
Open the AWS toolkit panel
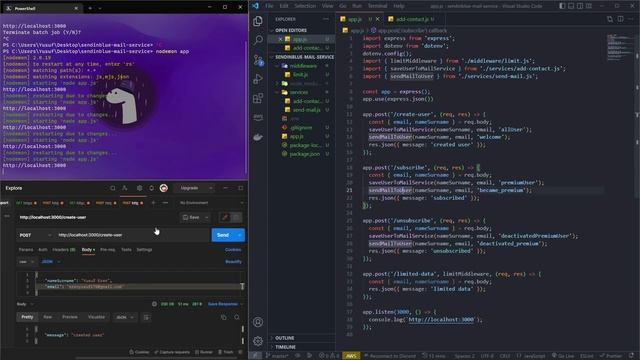258,117
